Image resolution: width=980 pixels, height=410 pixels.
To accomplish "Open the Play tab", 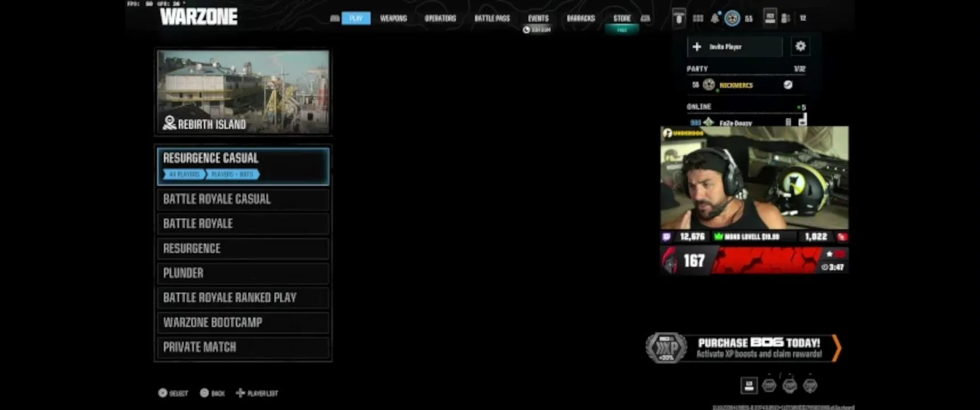I will pyautogui.click(x=356, y=18).
